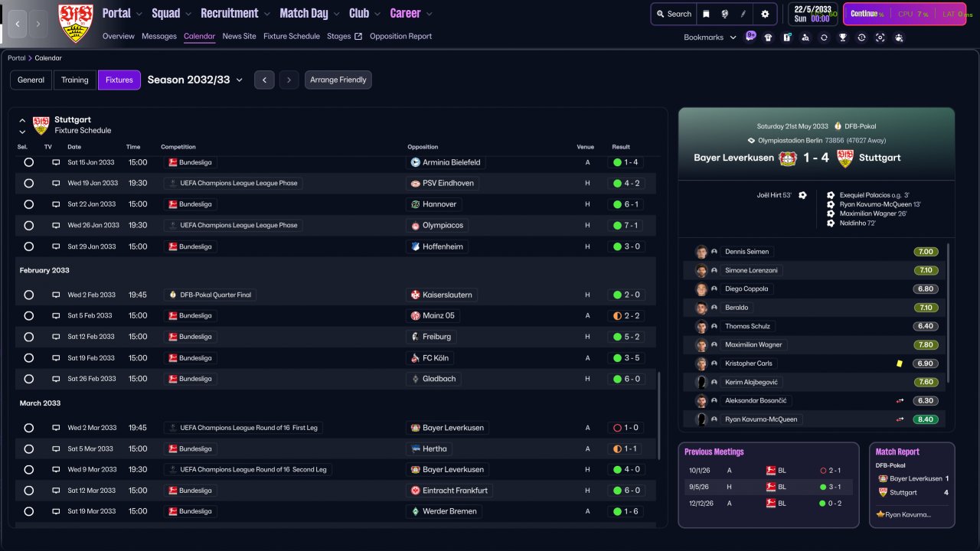Expand the Recruitment menu dropdown arrow
This screenshot has width=980, height=551.
click(x=266, y=14)
